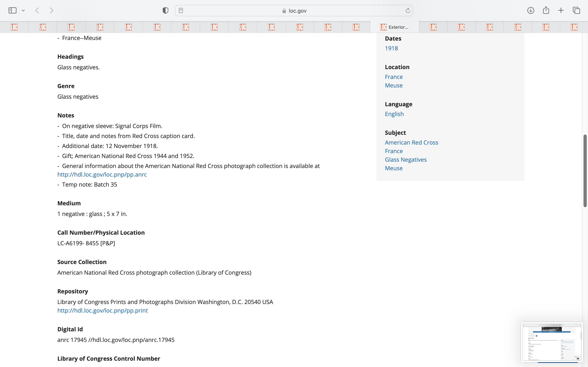This screenshot has height=367, width=588.
Task: Go back to the previous page
Action: click(37, 10)
